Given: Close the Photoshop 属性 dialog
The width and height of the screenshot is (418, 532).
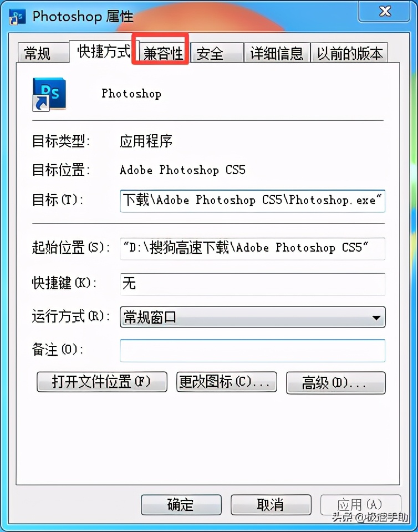Looking at the screenshot, I should point(385,11).
